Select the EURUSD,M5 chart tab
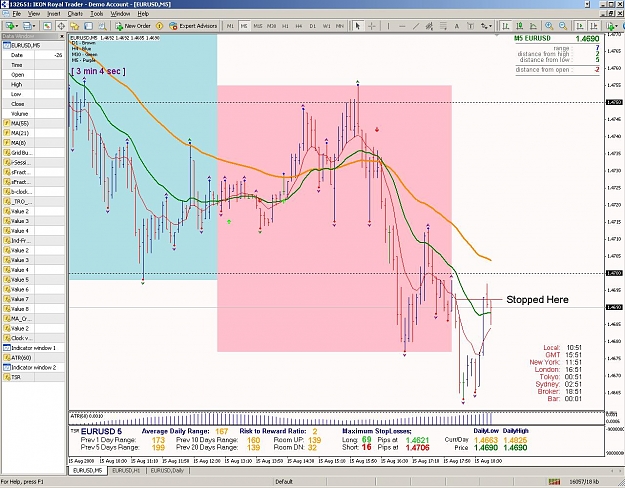The height and width of the screenshot is (488, 625). tap(88, 471)
